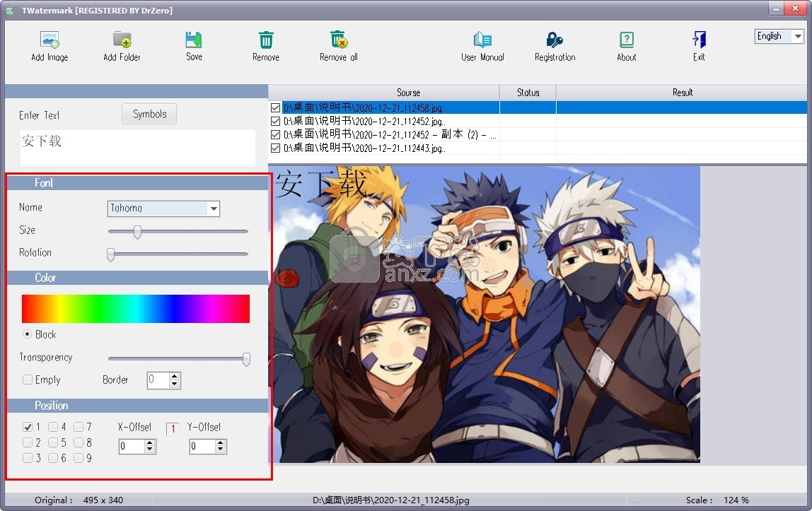This screenshot has height=511, width=812.
Task: Increase X-Offset with up arrow
Action: click(x=150, y=442)
